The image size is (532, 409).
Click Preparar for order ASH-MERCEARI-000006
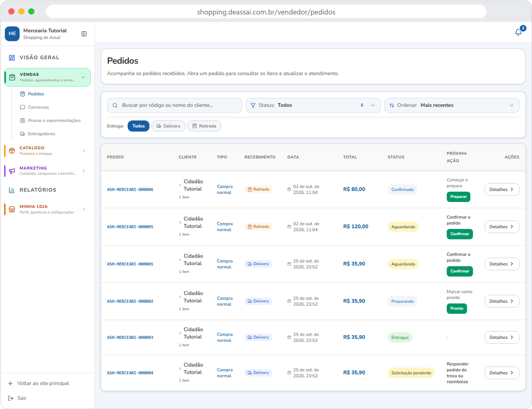point(458,197)
